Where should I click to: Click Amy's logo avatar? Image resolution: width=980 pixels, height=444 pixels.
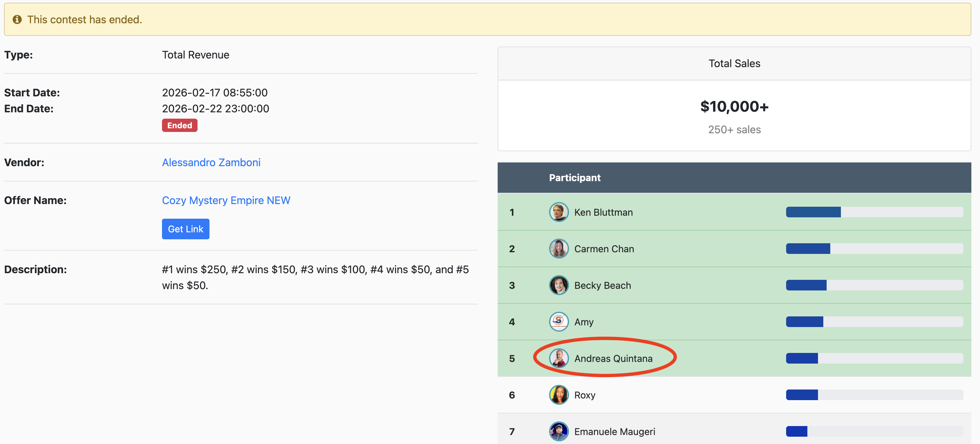558,322
